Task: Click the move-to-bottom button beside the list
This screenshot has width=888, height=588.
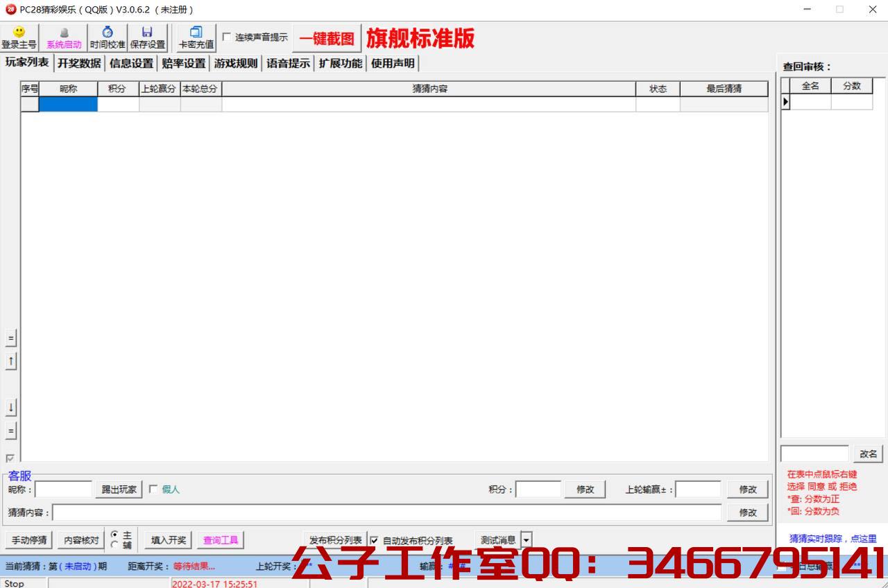Action: [x=10, y=431]
